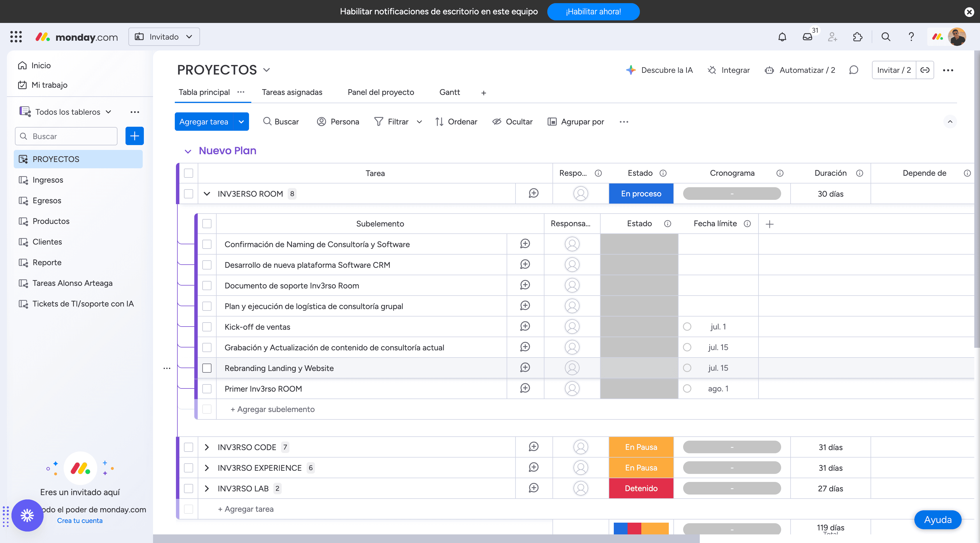
Task: Open the Filtrar options arrow
Action: click(x=419, y=122)
